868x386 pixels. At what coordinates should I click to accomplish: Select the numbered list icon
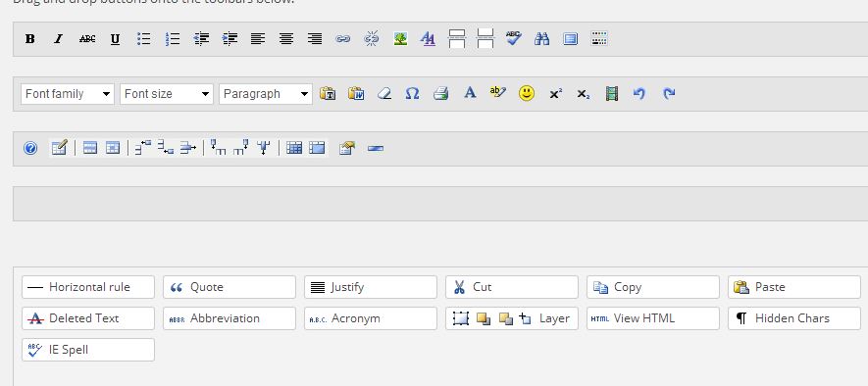pos(173,39)
